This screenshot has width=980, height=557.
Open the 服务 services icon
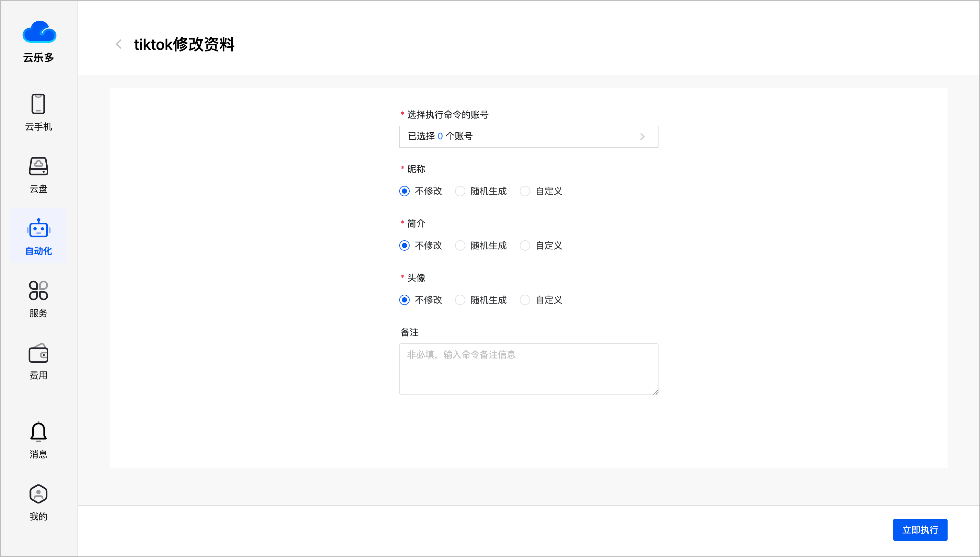[x=38, y=291]
